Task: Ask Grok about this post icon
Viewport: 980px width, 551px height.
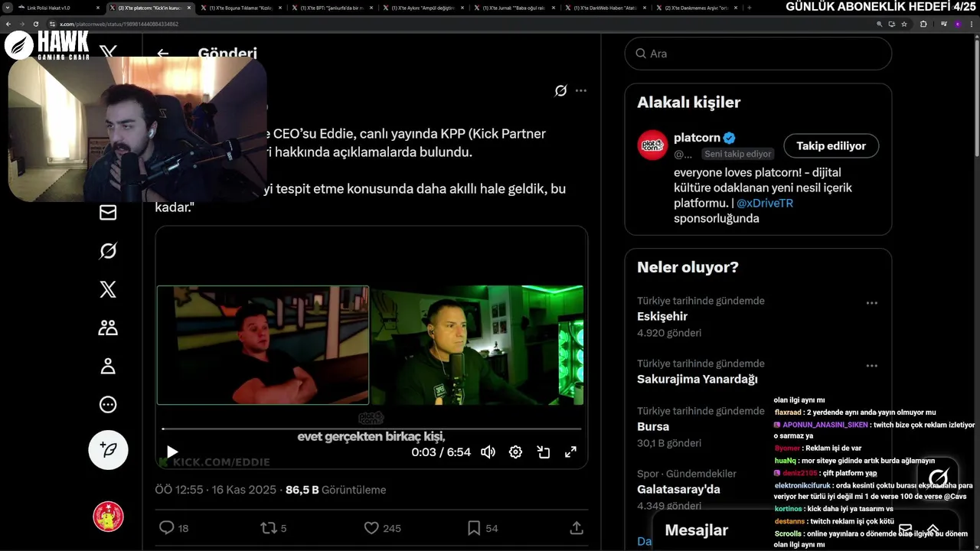Action: [x=560, y=90]
